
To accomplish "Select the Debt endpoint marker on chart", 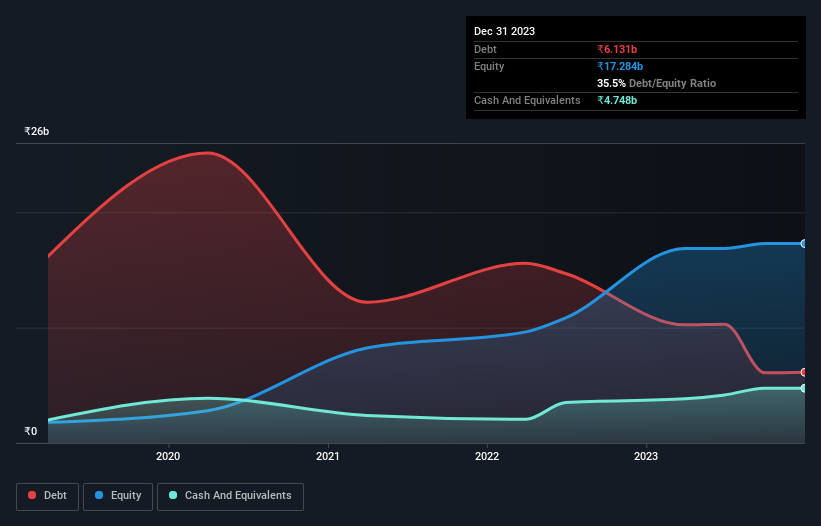I will (x=804, y=373).
